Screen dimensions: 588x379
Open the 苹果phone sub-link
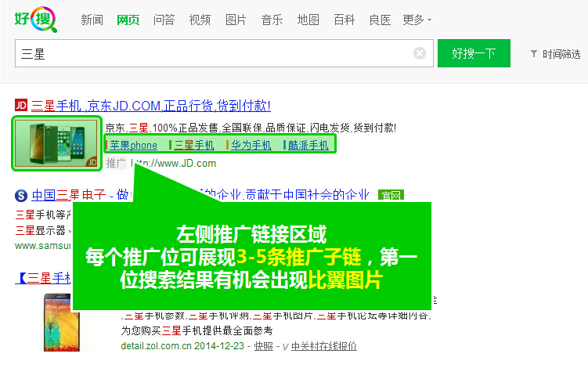[x=133, y=145]
